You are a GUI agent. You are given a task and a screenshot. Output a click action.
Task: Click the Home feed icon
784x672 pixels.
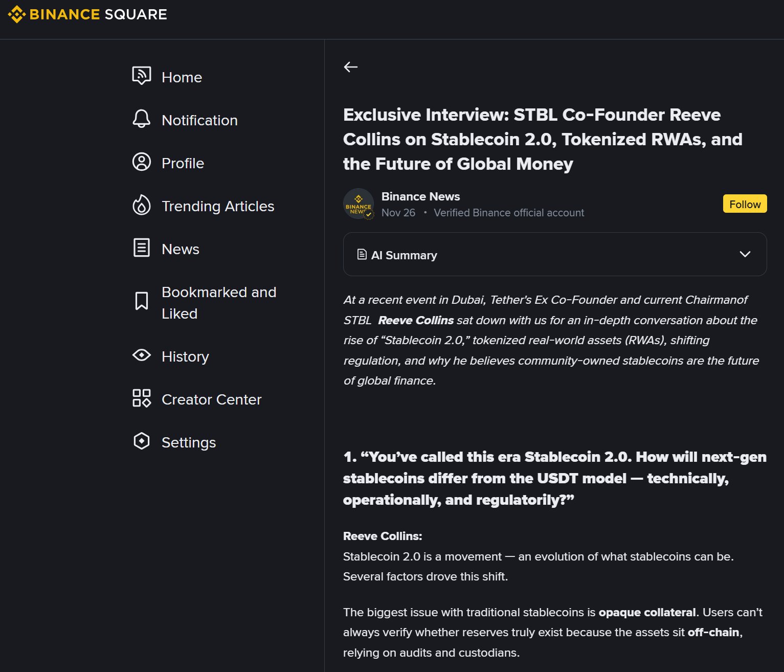tap(141, 76)
